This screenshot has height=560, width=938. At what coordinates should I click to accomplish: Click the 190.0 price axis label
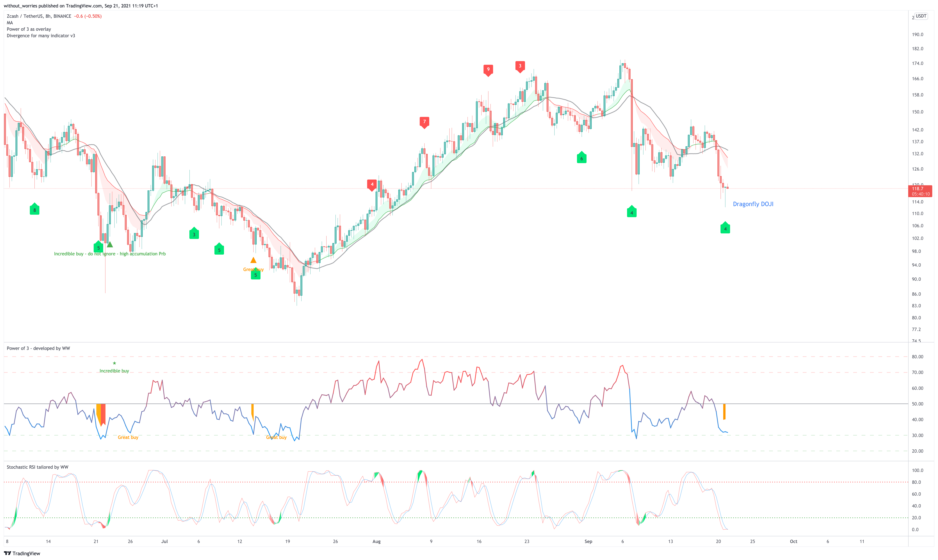coord(918,34)
